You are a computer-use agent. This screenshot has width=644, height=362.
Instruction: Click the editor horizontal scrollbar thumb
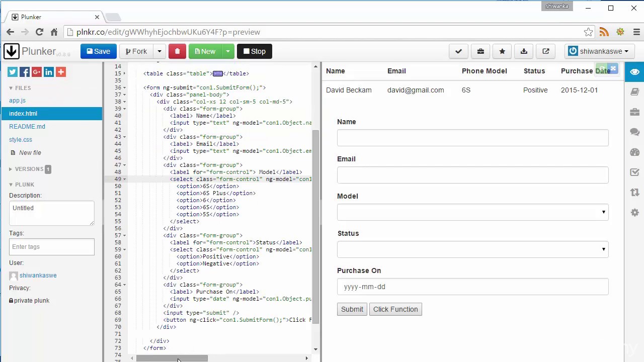point(172,358)
